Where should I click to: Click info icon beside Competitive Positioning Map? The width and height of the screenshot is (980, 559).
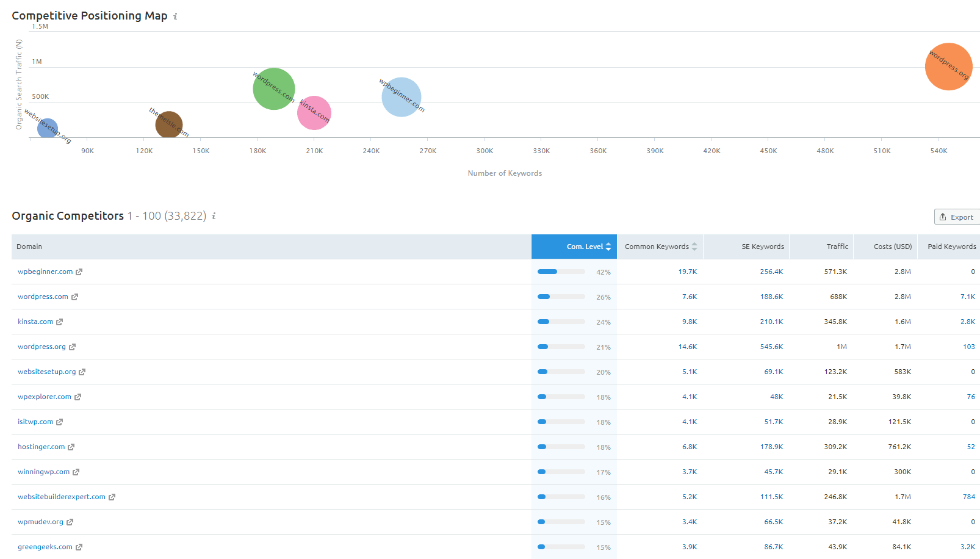(175, 16)
